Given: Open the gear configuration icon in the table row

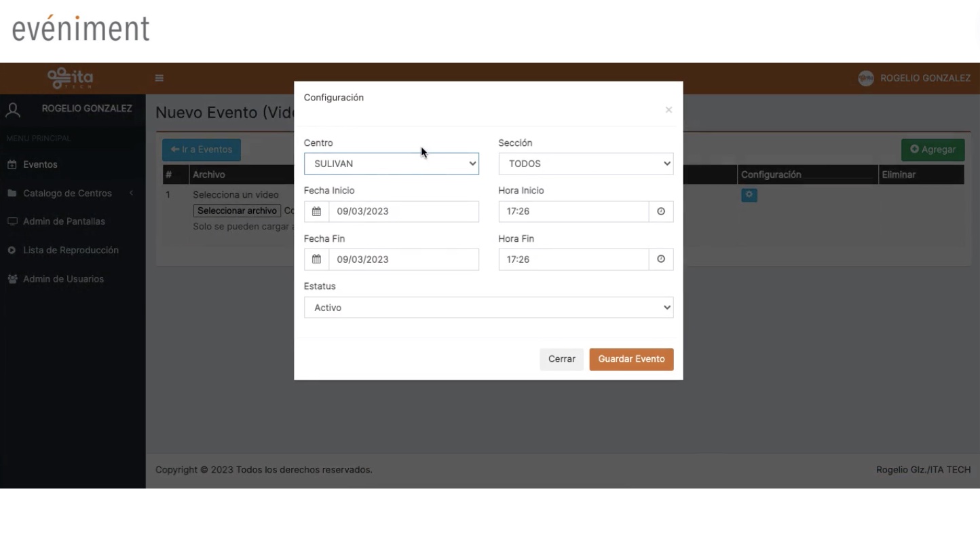Looking at the screenshot, I should [x=749, y=195].
